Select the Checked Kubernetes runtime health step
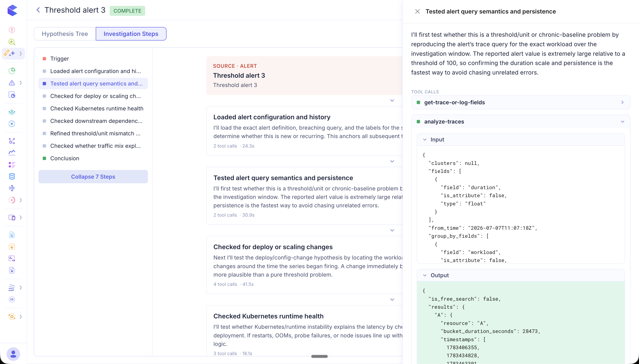639x364 pixels. (x=93, y=109)
